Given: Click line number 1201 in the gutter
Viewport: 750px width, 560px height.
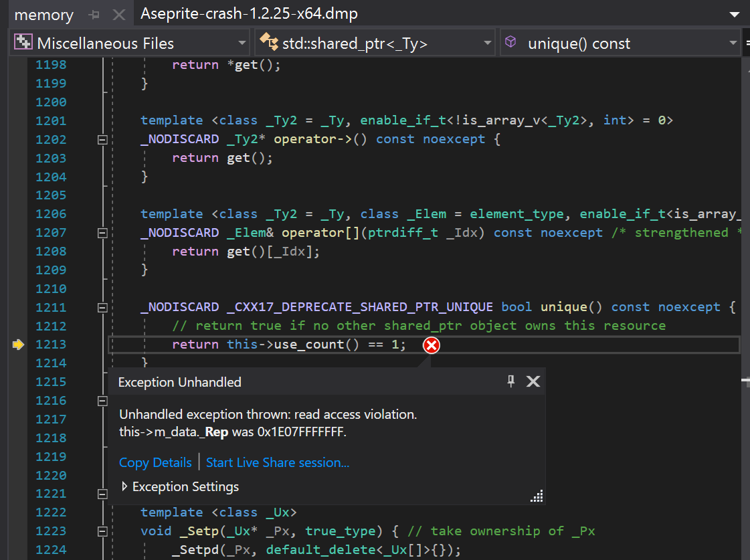Looking at the screenshot, I should coord(51,120).
